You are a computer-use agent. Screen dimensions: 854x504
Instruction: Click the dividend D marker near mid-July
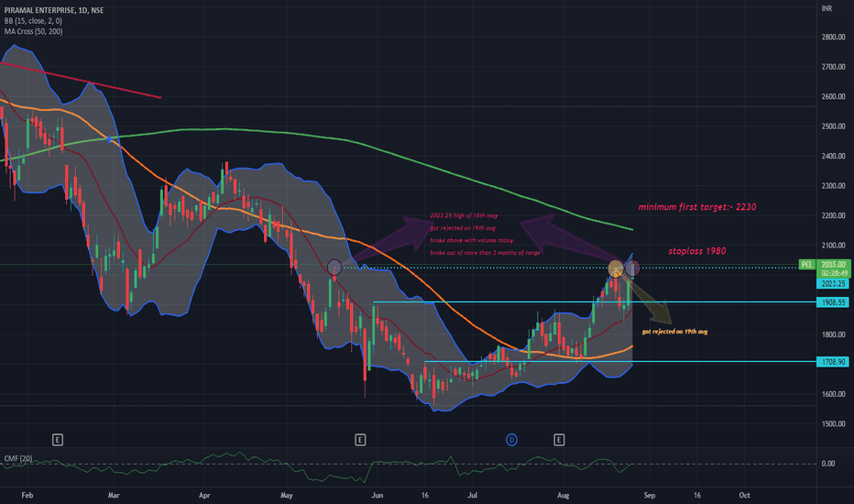[x=511, y=440]
